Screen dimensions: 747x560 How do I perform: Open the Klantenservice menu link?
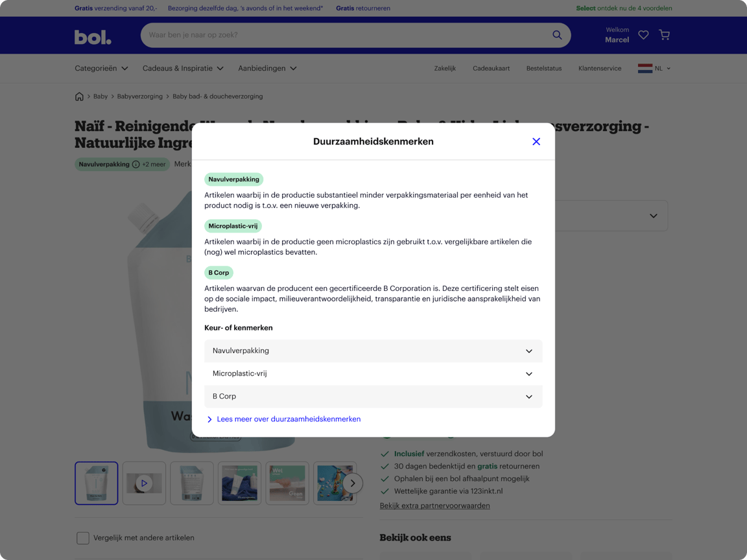tap(600, 69)
